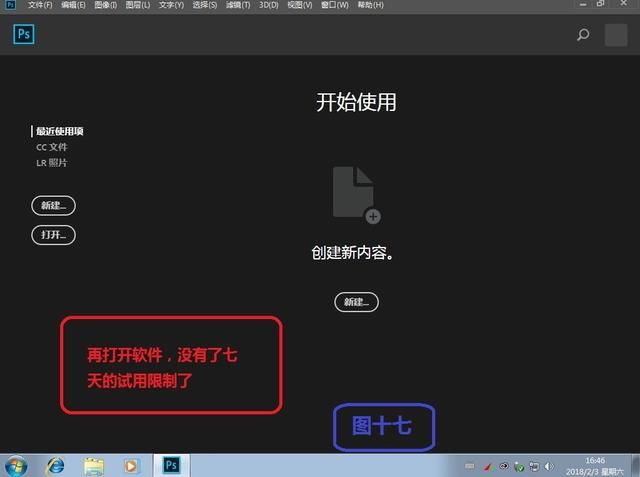Click the keyboard input tray icon
This screenshot has width=640, height=477.
pyautogui.click(x=470, y=466)
